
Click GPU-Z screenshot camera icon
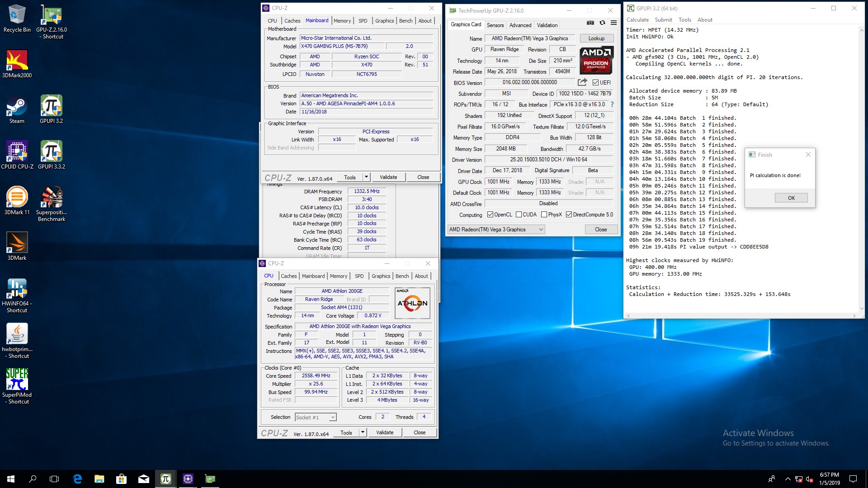pyautogui.click(x=590, y=23)
